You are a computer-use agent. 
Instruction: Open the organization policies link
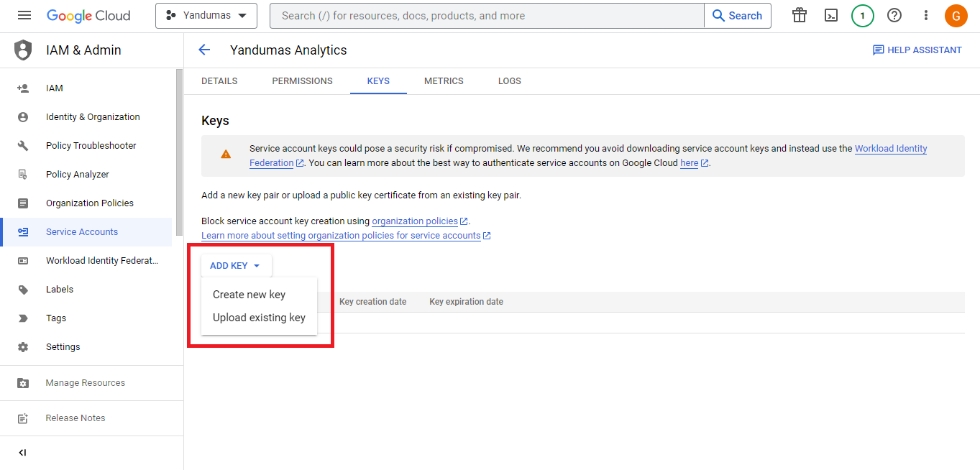pyautogui.click(x=415, y=221)
